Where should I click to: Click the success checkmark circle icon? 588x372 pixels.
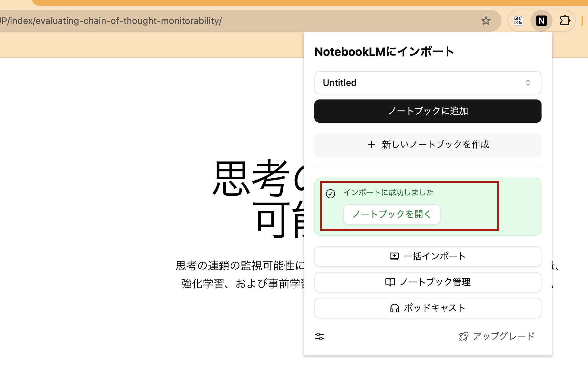330,194
